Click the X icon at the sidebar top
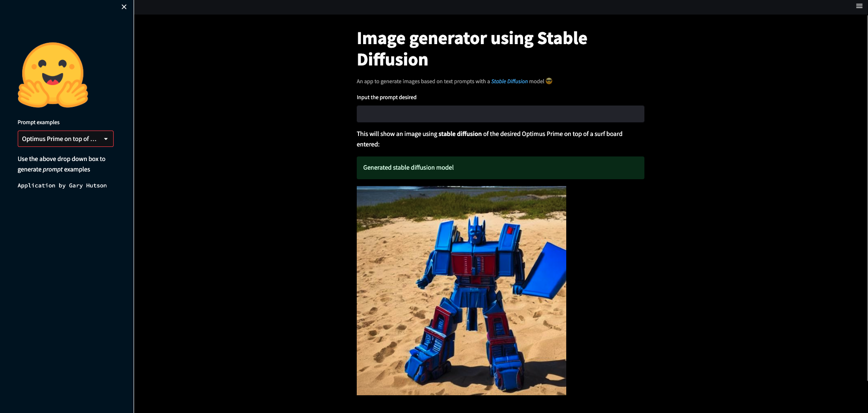The image size is (868, 413). click(x=124, y=7)
